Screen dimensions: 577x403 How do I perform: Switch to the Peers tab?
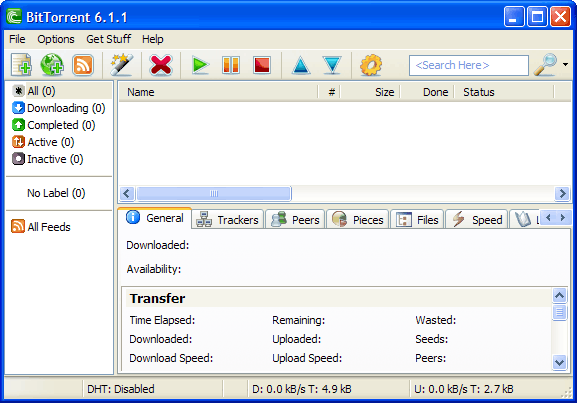coord(295,220)
